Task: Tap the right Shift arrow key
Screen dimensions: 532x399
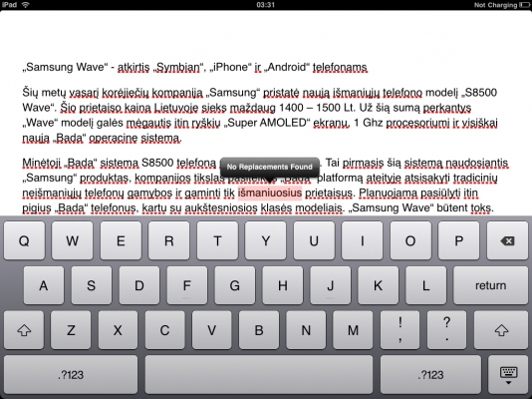Action: point(501,330)
